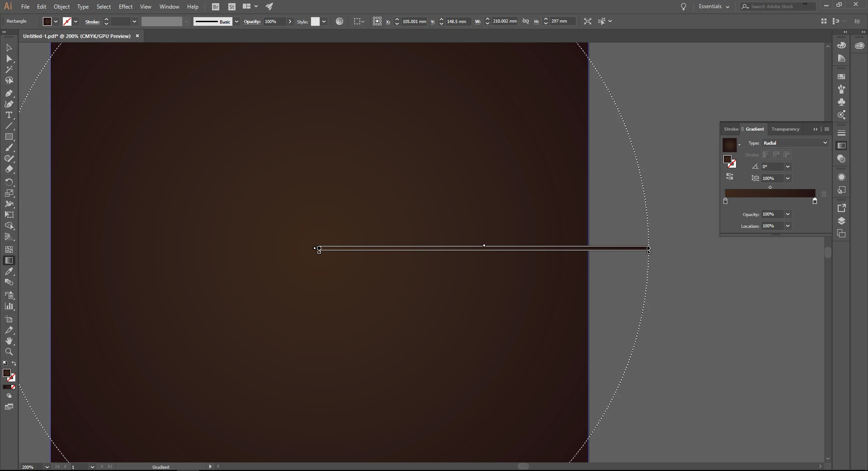Screen dimensions: 868x471
Task: Open Bridge from the Br button
Action: pos(216,7)
